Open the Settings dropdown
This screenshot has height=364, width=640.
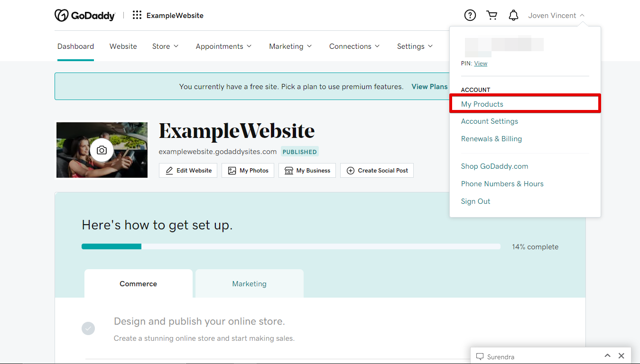coord(414,46)
